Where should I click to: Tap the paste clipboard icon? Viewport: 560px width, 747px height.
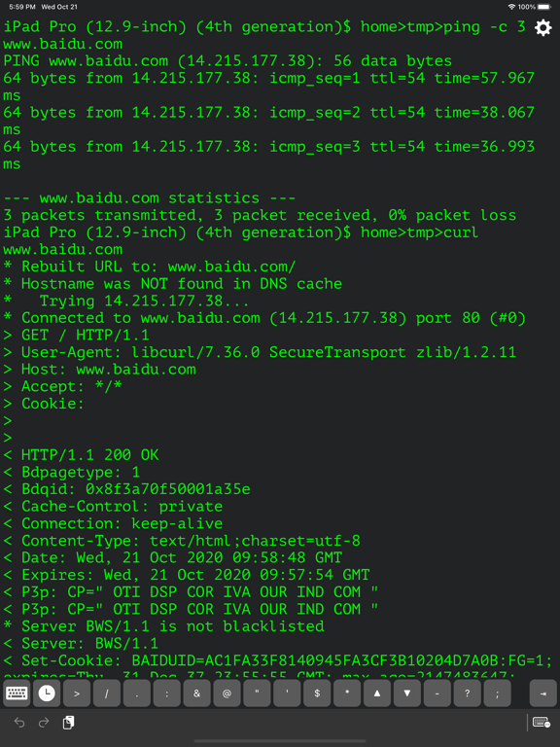point(69,723)
